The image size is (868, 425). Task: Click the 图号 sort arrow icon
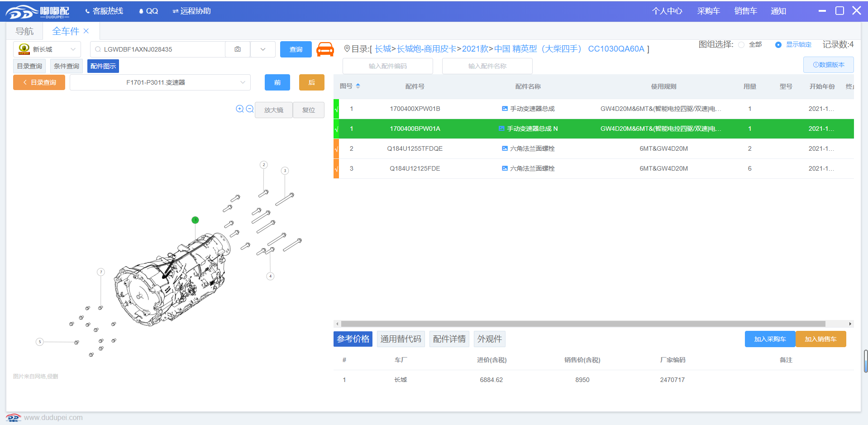[x=358, y=86]
